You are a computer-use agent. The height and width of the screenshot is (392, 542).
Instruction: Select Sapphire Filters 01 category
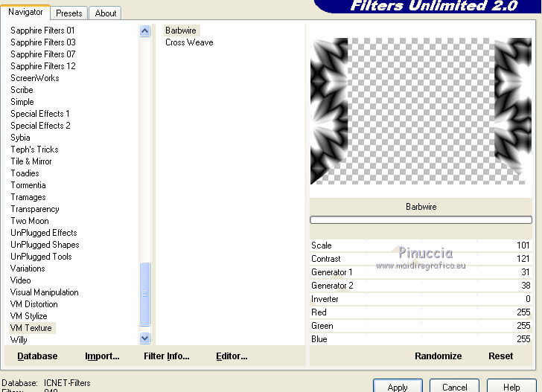(x=42, y=30)
